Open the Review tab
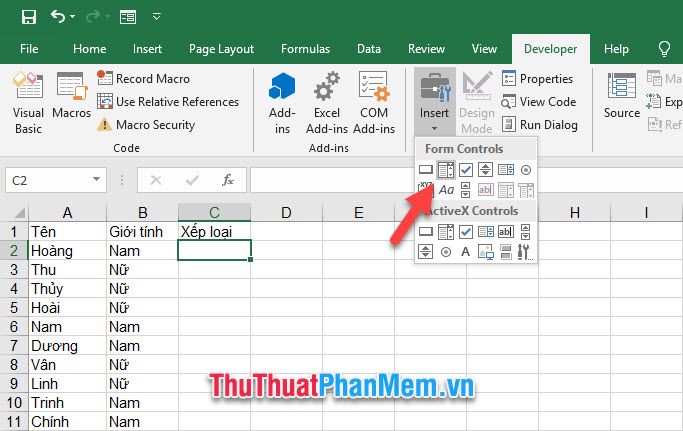This screenshot has width=683, height=431. [x=426, y=49]
